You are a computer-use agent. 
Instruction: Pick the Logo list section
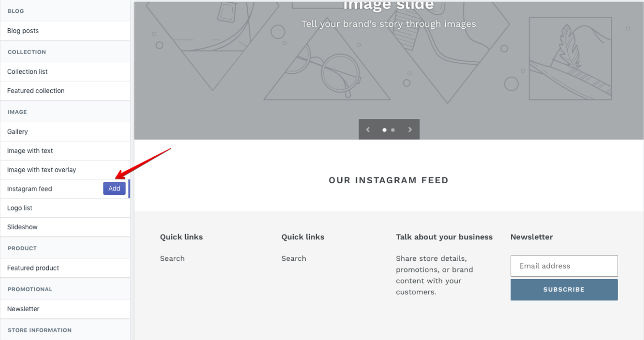[65, 208]
